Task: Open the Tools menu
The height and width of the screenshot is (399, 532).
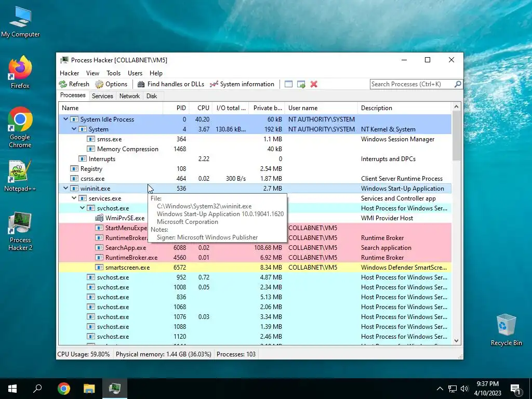Action: pos(113,73)
